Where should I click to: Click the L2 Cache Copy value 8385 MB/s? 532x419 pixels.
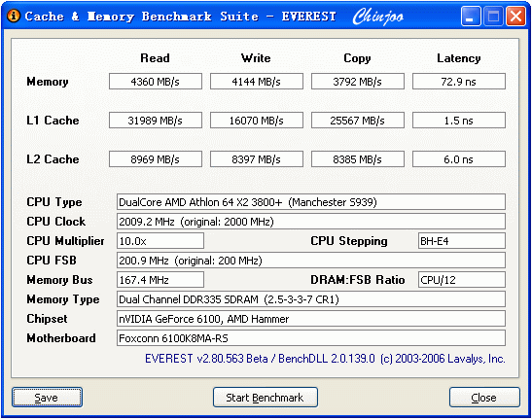[358, 159]
